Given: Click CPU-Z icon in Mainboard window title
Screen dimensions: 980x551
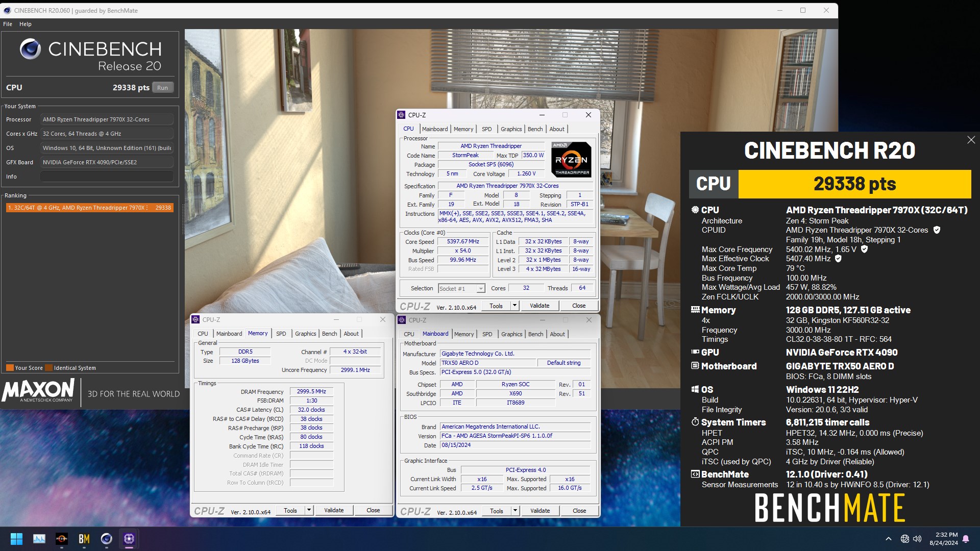Looking at the screenshot, I should 402,320.
